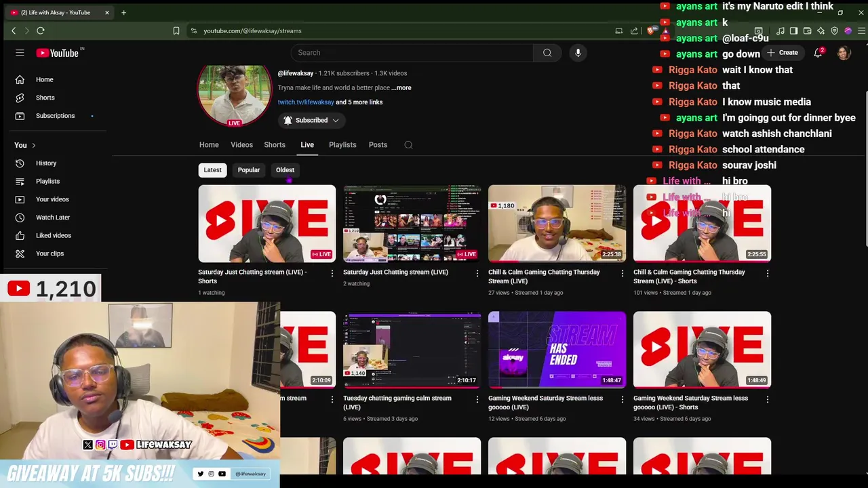Switch to the Playlists tab
The height and width of the screenshot is (488, 868).
[342, 145]
